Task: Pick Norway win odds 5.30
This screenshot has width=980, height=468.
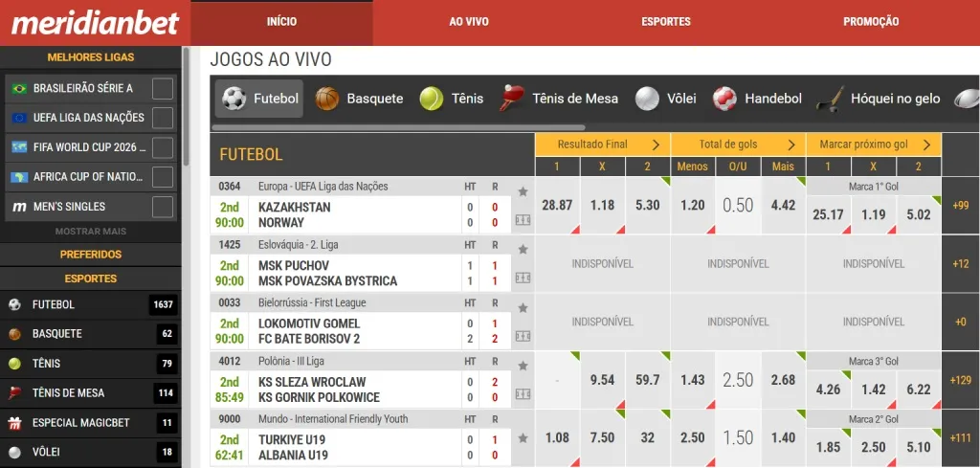Action: point(648,206)
